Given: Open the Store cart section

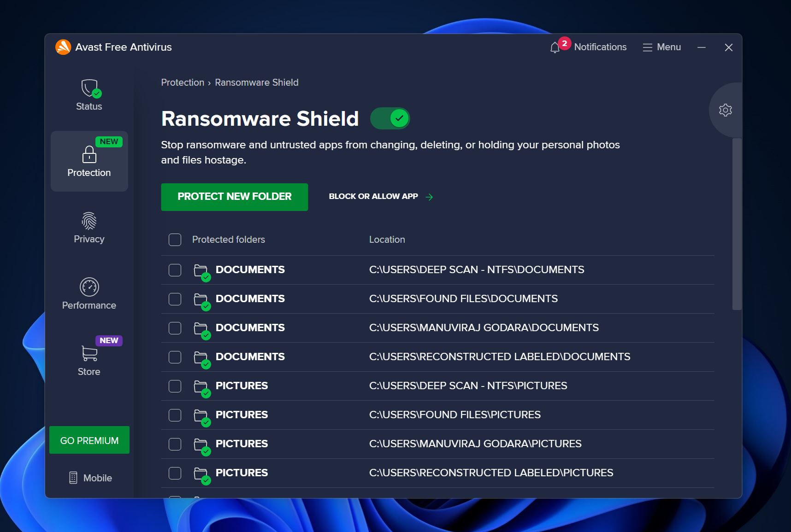Looking at the screenshot, I should pyautogui.click(x=89, y=360).
